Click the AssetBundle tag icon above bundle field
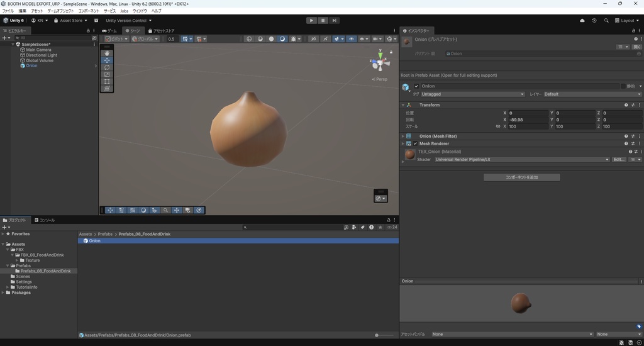Viewport: 644px width, 346px height. pyautogui.click(x=639, y=326)
